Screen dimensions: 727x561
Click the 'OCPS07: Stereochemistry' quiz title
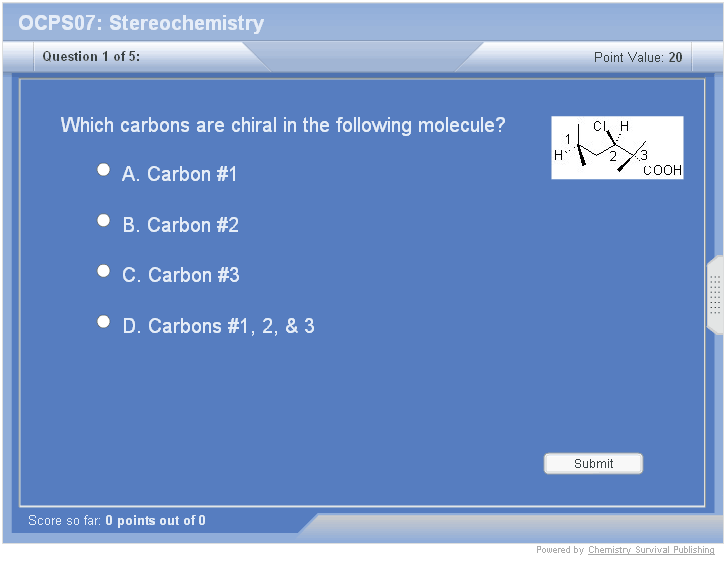[x=141, y=23]
